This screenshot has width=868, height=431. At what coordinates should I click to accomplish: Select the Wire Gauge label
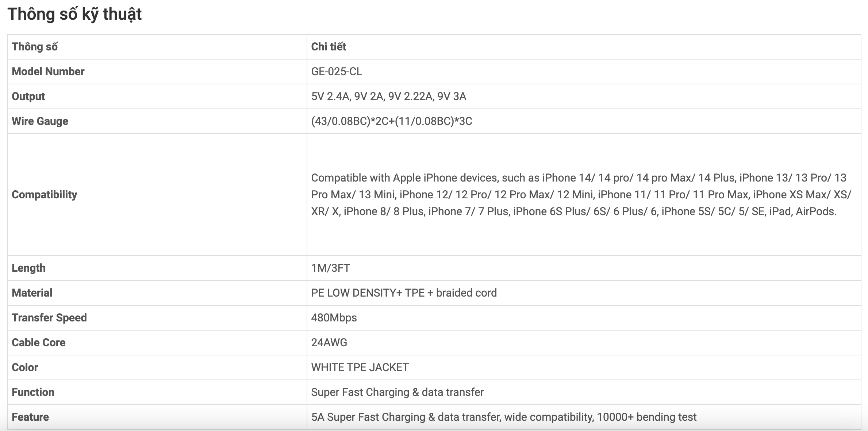point(40,121)
